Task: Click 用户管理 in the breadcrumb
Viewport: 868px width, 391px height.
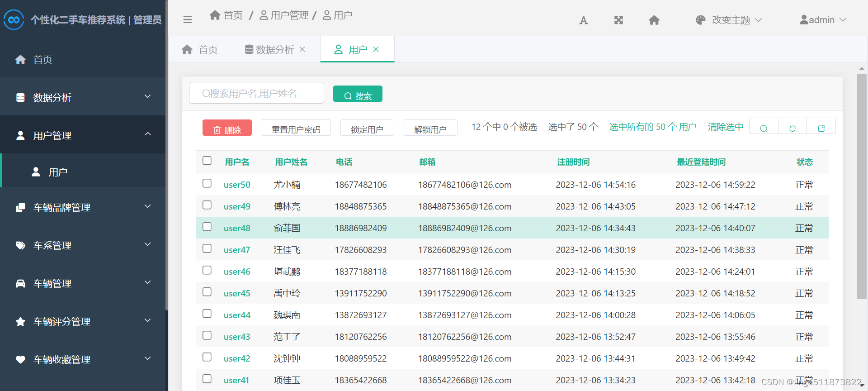Action: coord(284,15)
